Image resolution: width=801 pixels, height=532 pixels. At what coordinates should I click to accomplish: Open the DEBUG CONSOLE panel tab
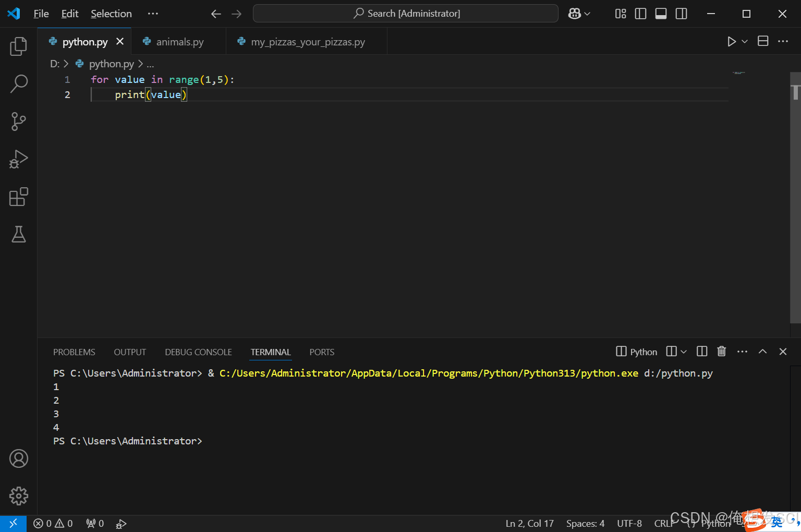[198, 352]
